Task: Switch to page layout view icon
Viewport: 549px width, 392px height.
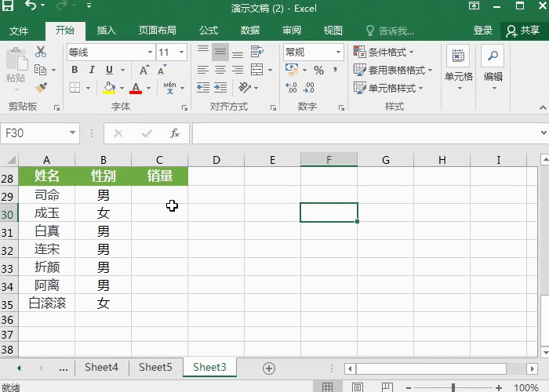Action: [358, 387]
